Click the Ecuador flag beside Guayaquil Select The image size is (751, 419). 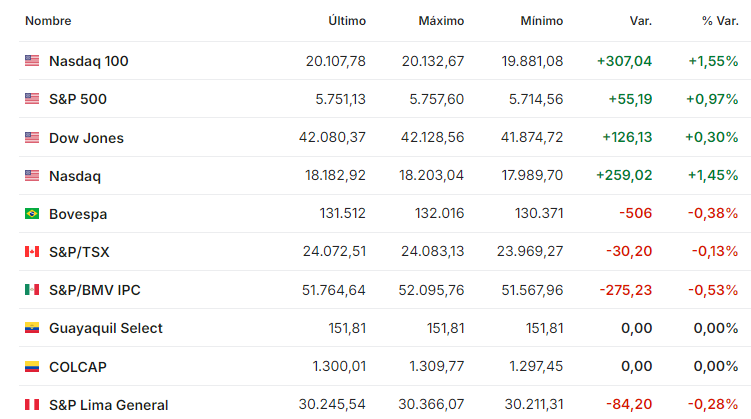point(32,328)
